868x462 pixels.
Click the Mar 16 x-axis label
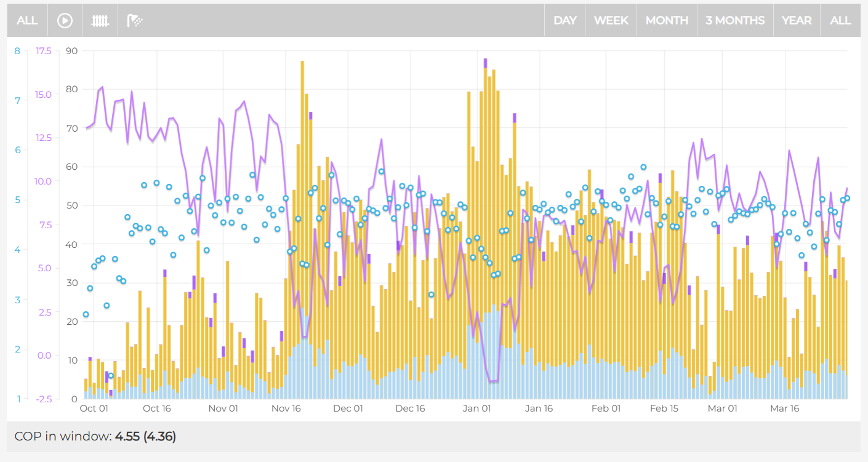pos(784,408)
